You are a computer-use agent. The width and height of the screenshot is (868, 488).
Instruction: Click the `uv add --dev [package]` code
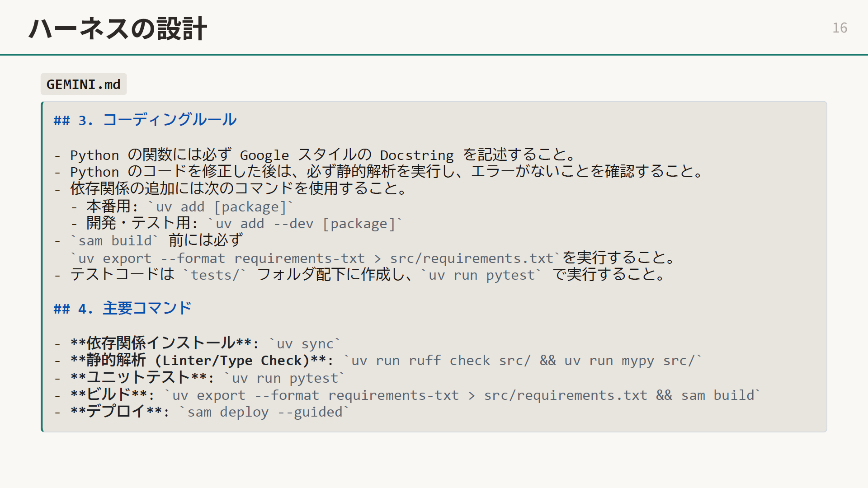click(x=306, y=224)
